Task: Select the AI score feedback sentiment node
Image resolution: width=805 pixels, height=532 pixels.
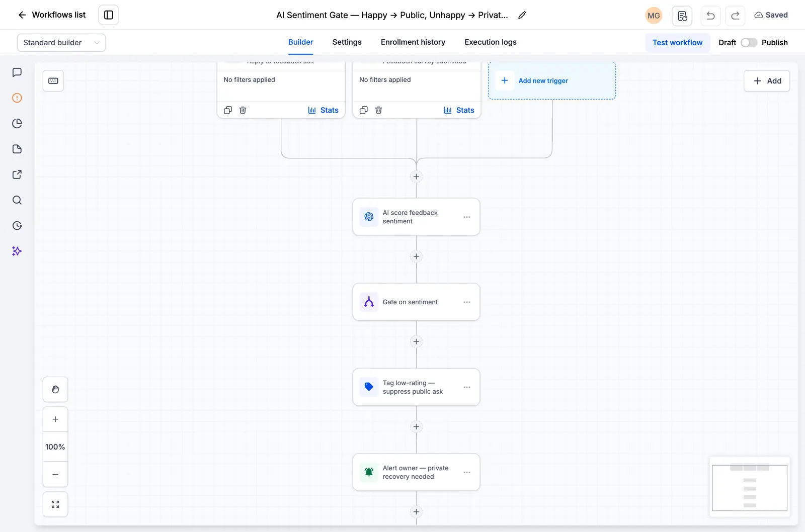Action: (x=416, y=217)
